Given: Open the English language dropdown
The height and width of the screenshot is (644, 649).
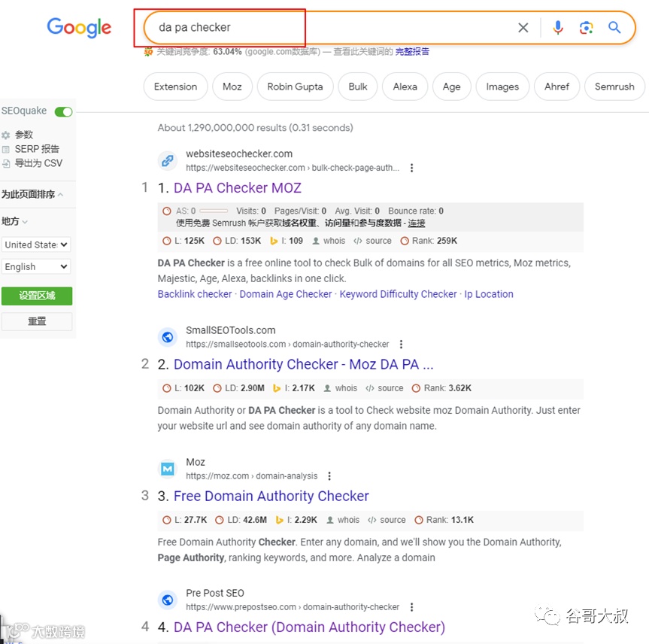Looking at the screenshot, I should click(36, 266).
